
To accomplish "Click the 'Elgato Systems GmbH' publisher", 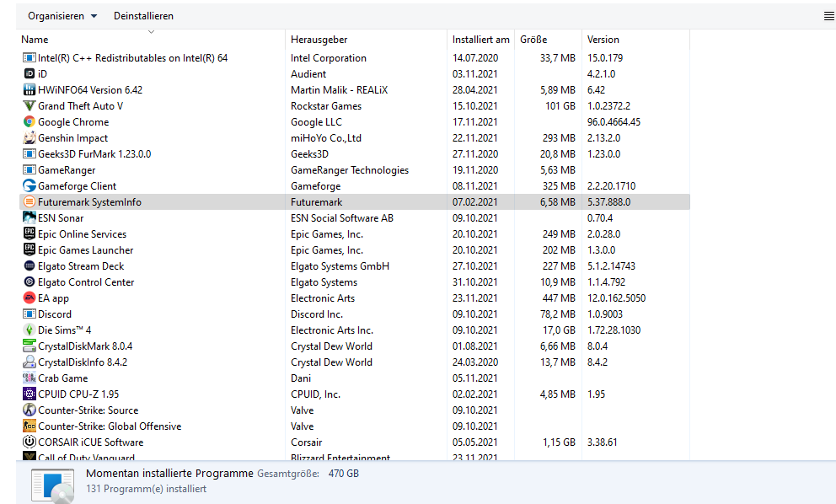I will (340, 265).
